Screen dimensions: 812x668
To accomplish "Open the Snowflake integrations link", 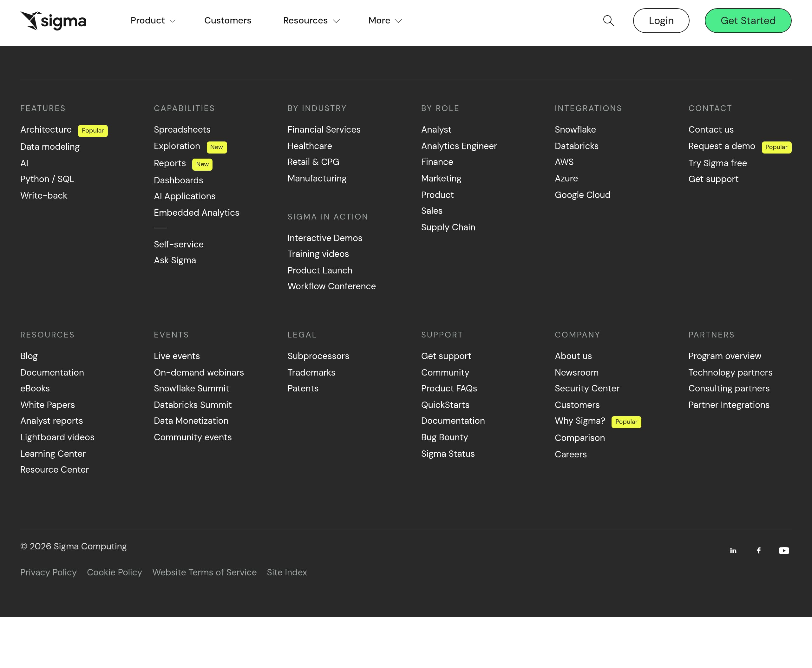I will coord(575,129).
